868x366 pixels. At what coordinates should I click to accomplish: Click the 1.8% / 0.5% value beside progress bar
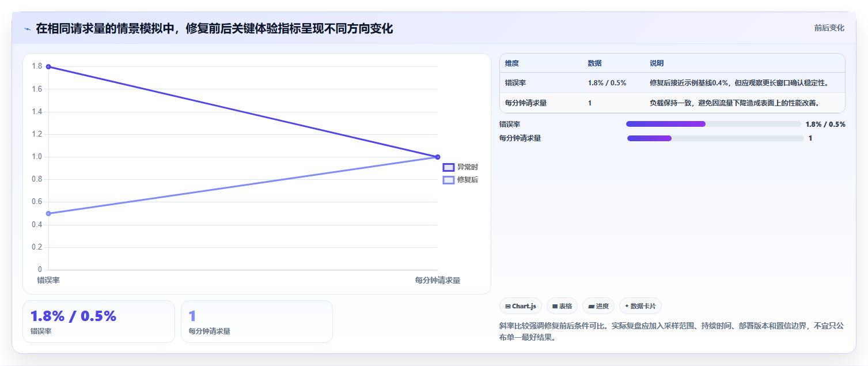point(825,124)
